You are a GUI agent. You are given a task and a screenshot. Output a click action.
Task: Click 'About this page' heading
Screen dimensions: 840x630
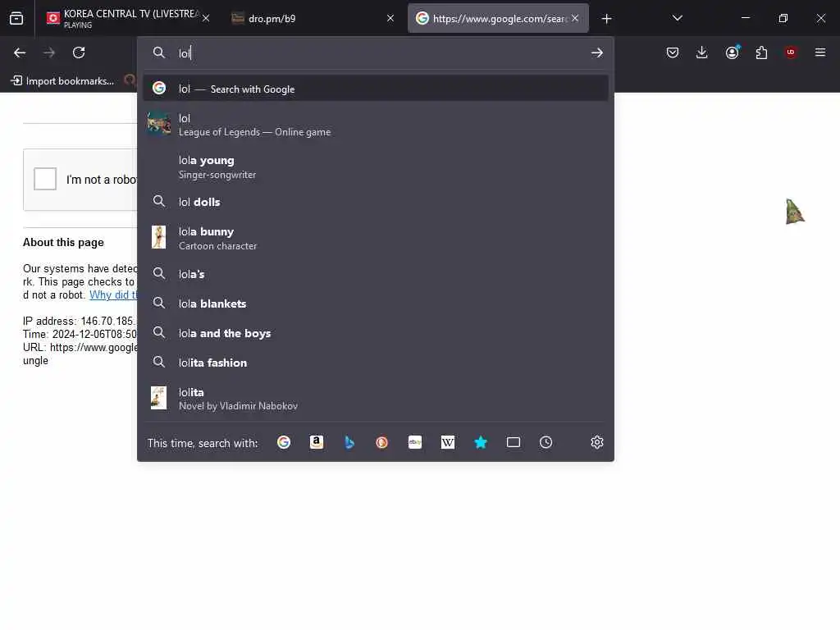63,242
